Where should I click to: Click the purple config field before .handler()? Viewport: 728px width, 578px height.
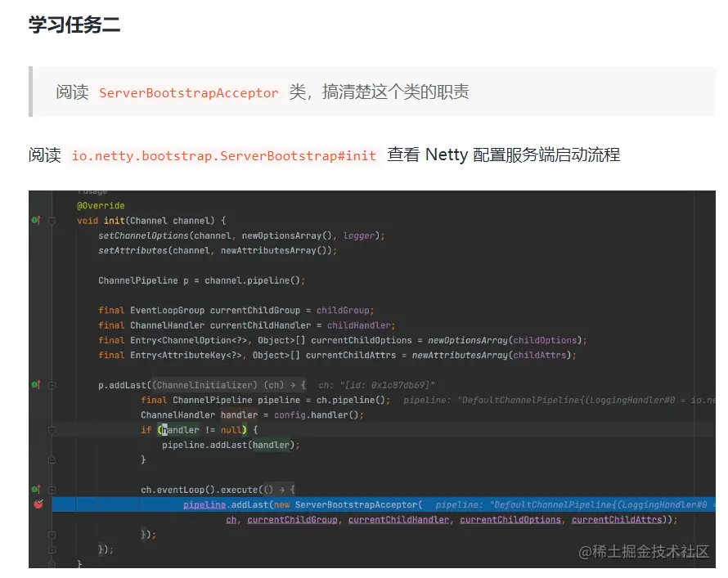(x=290, y=414)
